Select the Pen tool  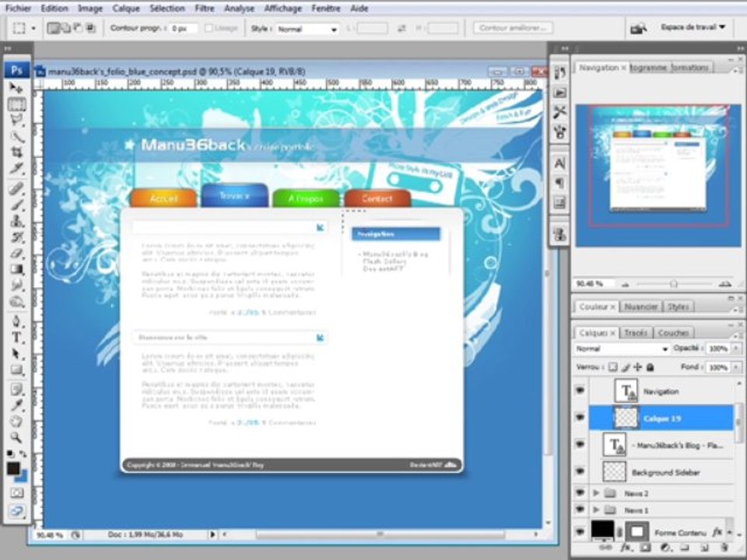16,321
